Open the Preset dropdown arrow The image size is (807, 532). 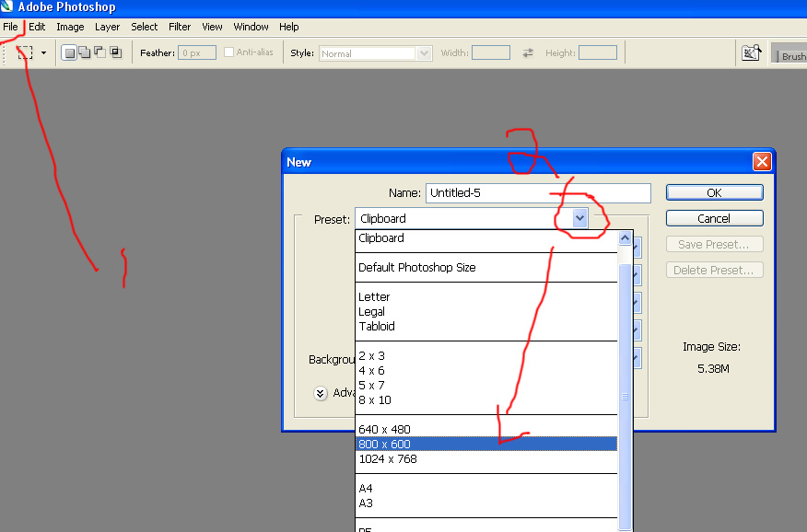pos(580,218)
